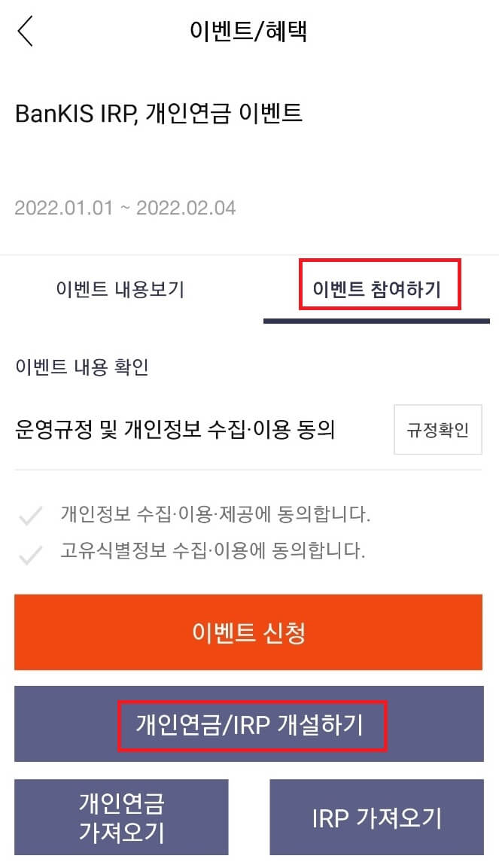Check the 개인정보 수집·이용·제공 consent checkmark
Viewport: 499px width, 868px height.
(31, 516)
